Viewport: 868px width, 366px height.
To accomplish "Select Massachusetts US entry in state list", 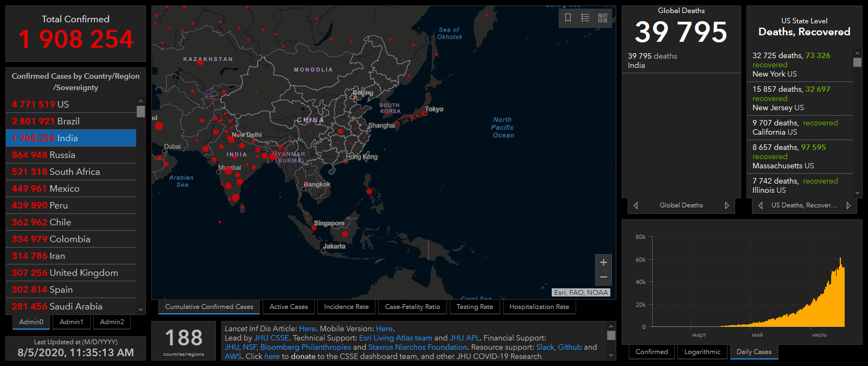I will pyautogui.click(x=800, y=156).
